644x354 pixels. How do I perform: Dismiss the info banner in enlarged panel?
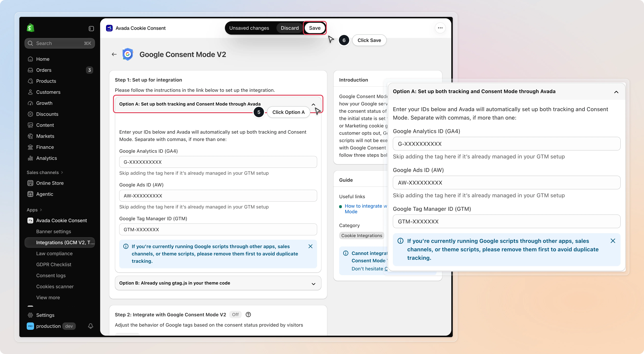coord(613,241)
